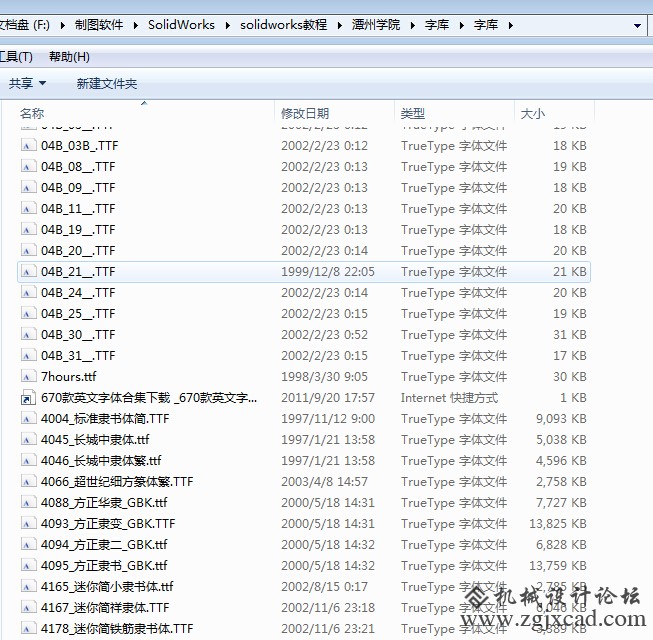Click the 新建文件夹 button
The width and height of the screenshot is (653, 640).
click(x=107, y=83)
